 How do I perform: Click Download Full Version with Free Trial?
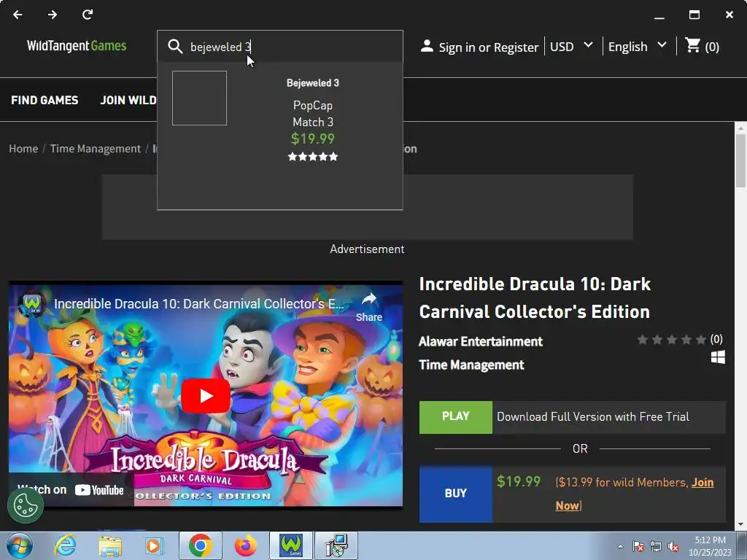point(593,416)
